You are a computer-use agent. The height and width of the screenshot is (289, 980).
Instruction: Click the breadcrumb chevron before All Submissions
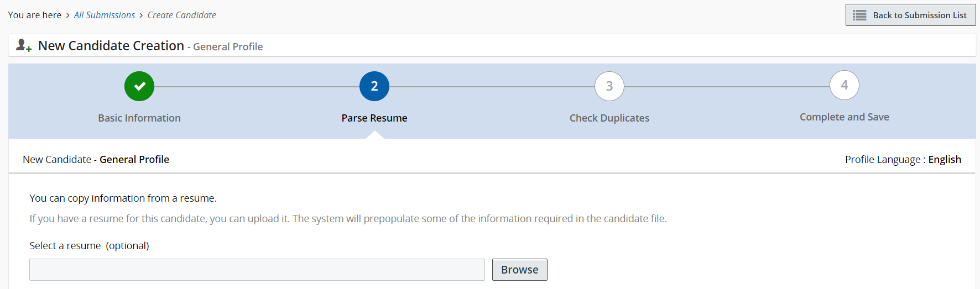(68, 15)
